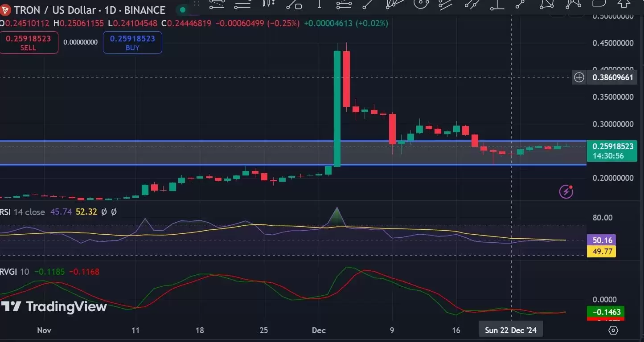The width and height of the screenshot is (644, 342).
Task: Click the purple 50.16 RSI value label
Action: tap(601, 240)
